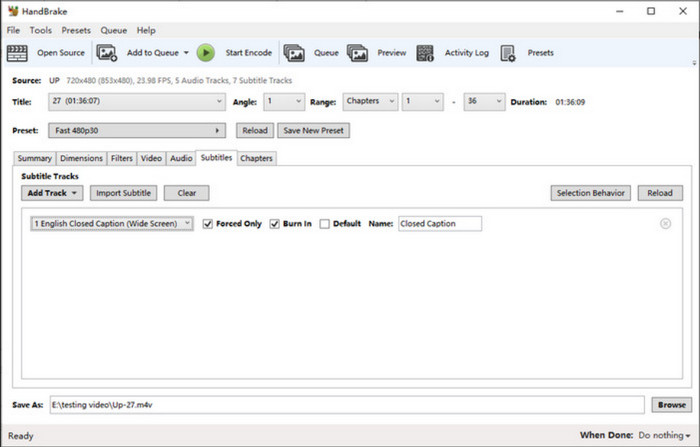
Task: Switch to the Video tab
Action: pos(151,158)
